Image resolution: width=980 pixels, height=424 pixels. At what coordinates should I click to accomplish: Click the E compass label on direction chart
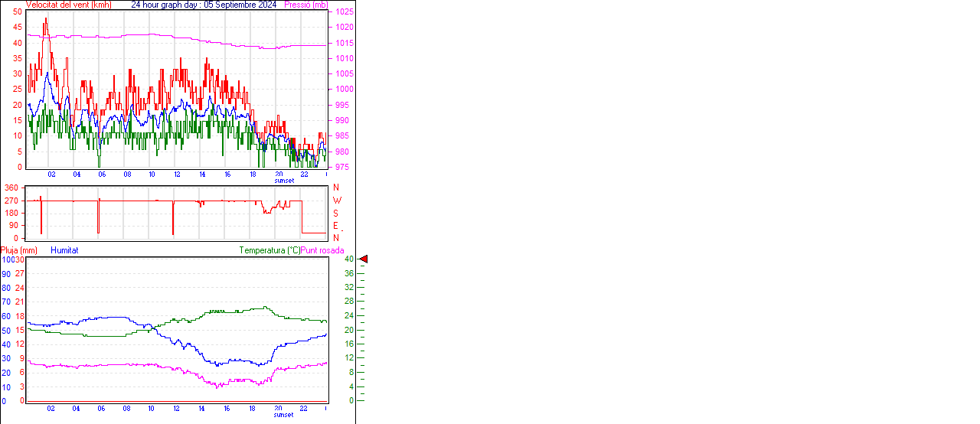[336, 226]
